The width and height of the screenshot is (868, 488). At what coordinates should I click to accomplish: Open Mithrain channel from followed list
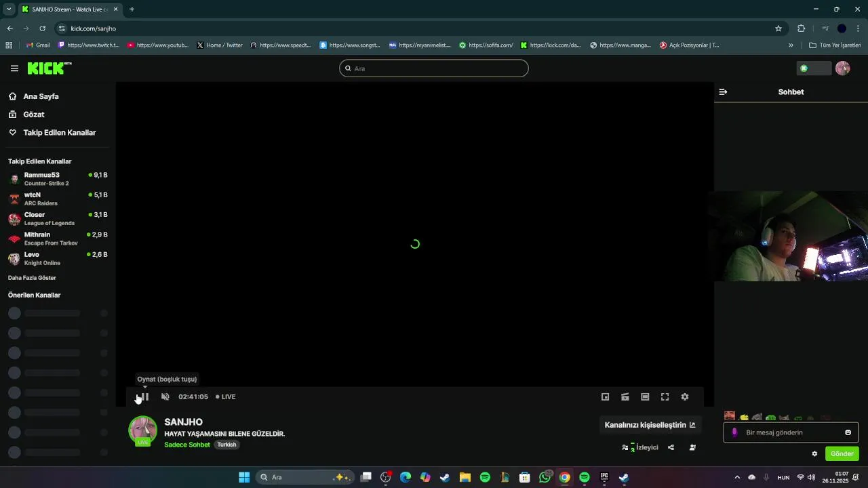click(x=58, y=239)
